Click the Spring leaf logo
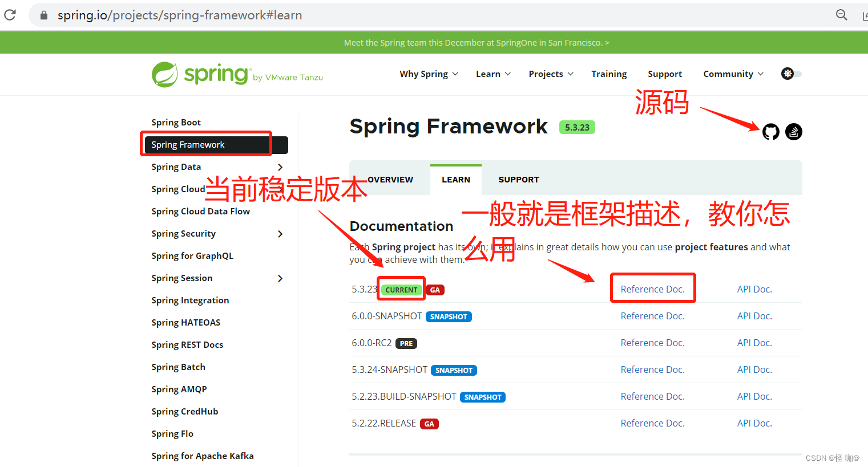This screenshot has height=467, width=868. tap(165, 75)
